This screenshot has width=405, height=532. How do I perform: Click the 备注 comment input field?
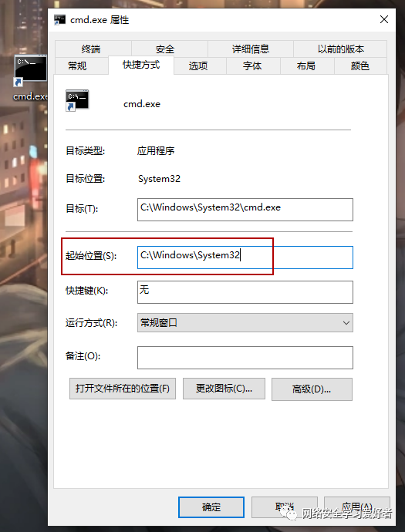click(245, 358)
